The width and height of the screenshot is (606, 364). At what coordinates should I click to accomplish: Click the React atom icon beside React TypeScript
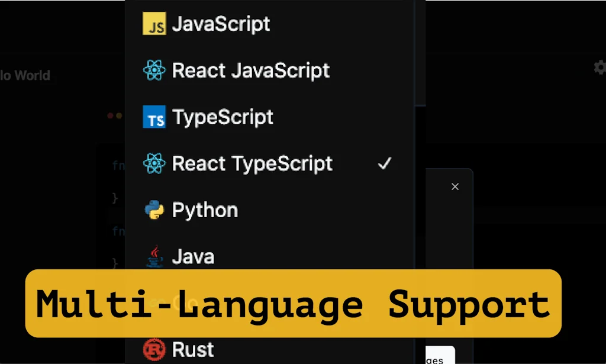point(154,163)
